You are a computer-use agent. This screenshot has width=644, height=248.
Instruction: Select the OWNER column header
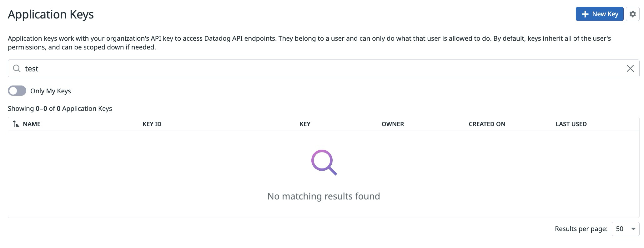(x=393, y=124)
